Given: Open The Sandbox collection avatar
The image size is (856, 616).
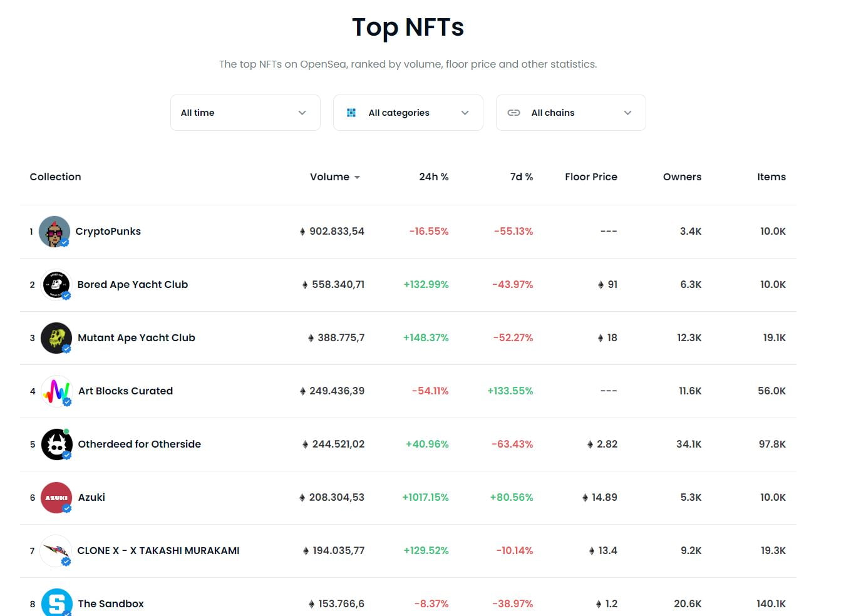Looking at the screenshot, I should coord(57,602).
